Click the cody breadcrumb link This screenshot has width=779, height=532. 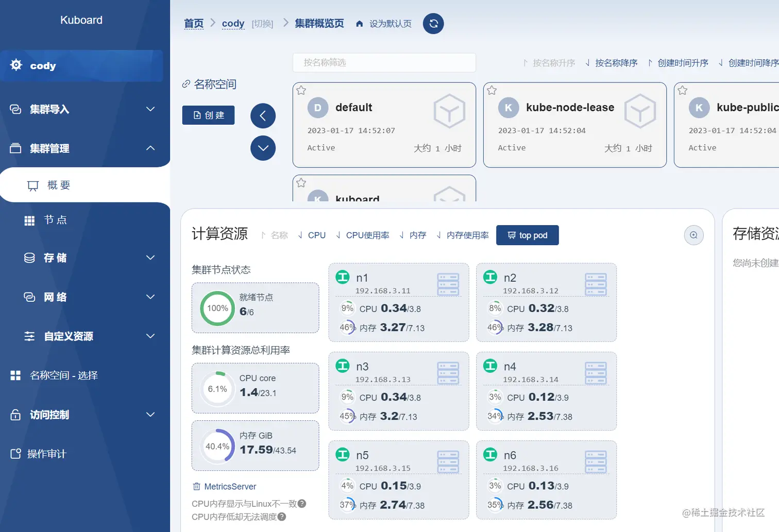233,24
